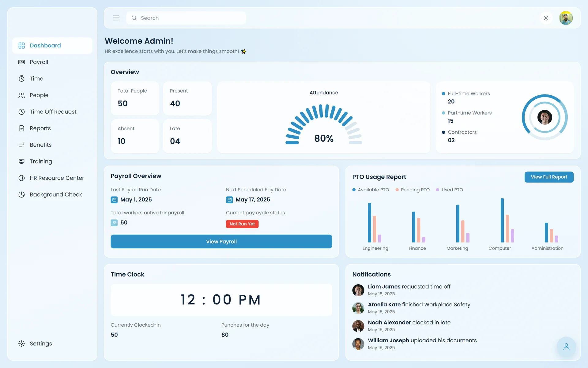Click the workers icon beside payroll count 50
588x368 pixels.
coord(114,223)
